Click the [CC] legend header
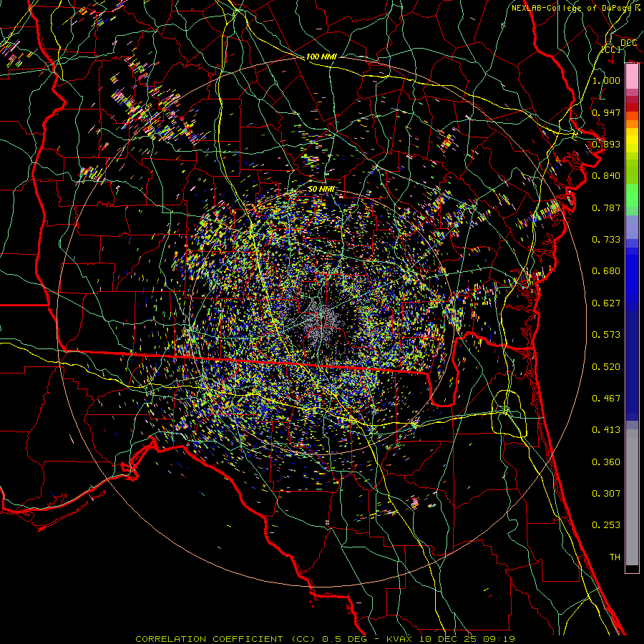Image resolution: width=644 pixels, height=644 pixels. pyautogui.click(x=611, y=49)
